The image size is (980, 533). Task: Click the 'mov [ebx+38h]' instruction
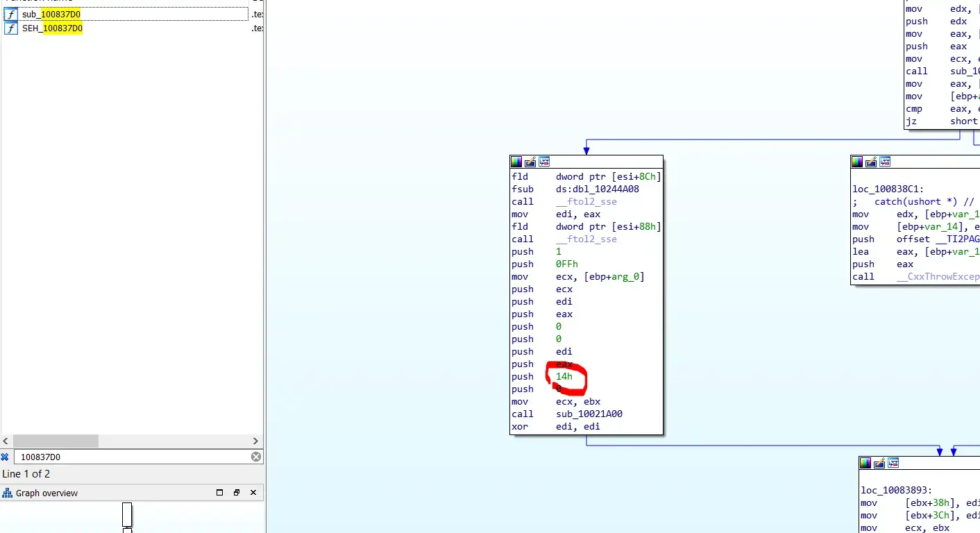point(920,503)
